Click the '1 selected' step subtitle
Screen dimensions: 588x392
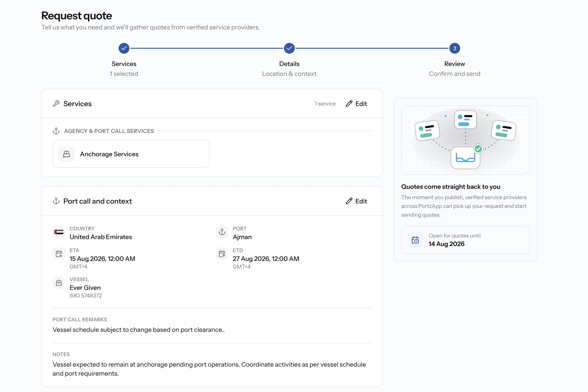(x=124, y=74)
